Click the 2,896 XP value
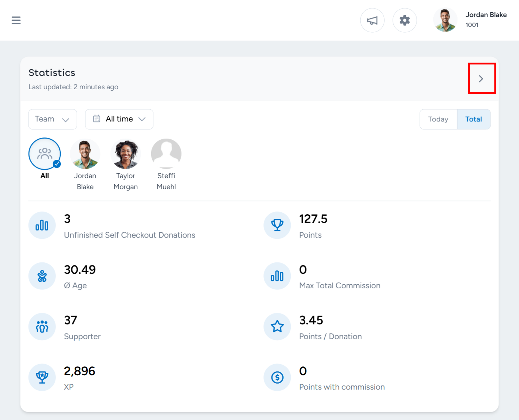This screenshot has height=420, width=519. (79, 371)
